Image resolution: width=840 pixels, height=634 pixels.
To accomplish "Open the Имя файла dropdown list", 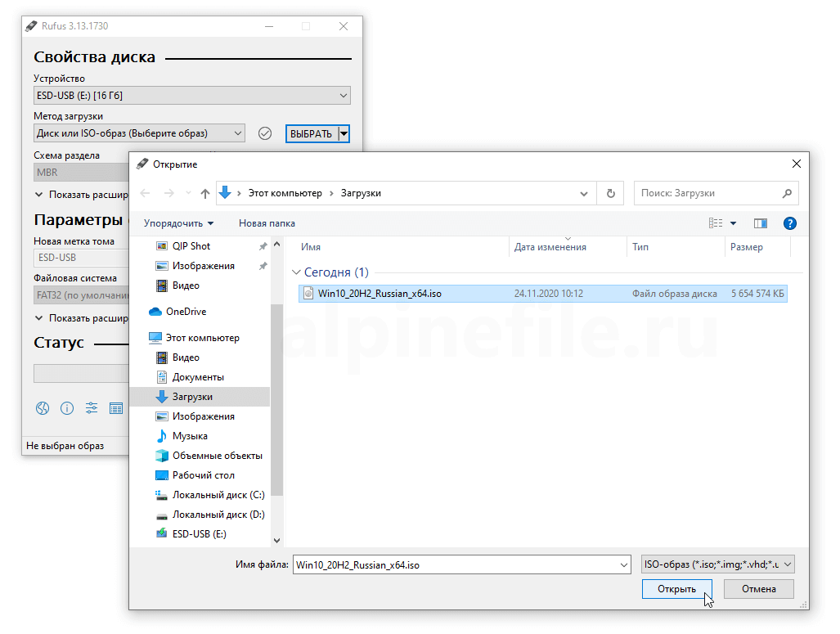I will [x=623, y=564].
